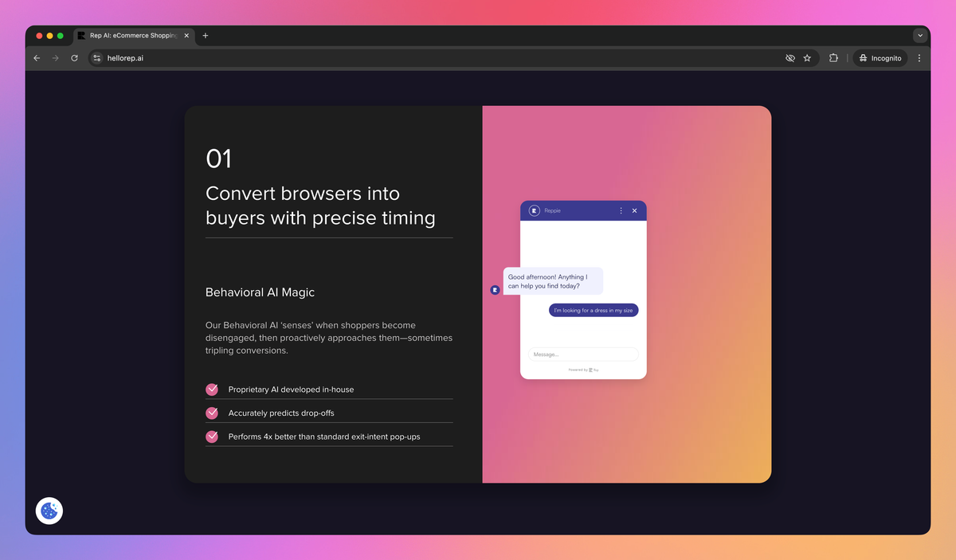Close the Reppie chat widget
The width and height of the screenshot is (956, 560).
635,210
